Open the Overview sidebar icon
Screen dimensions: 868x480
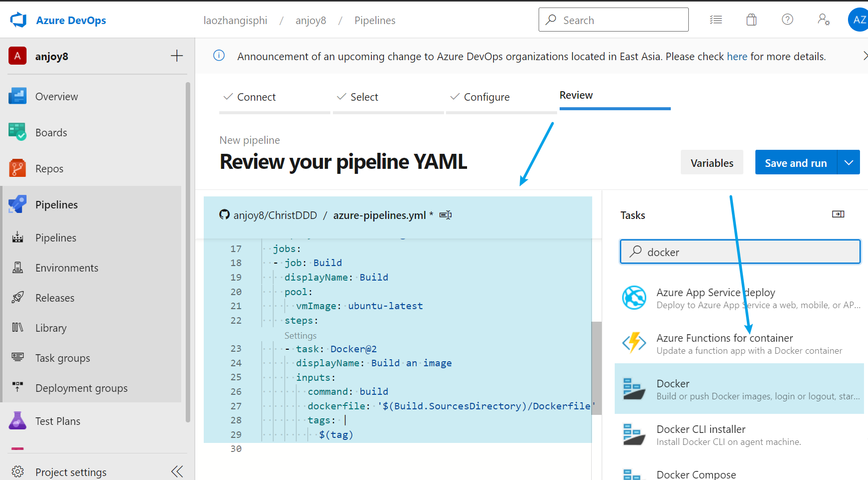click(18, 96)
